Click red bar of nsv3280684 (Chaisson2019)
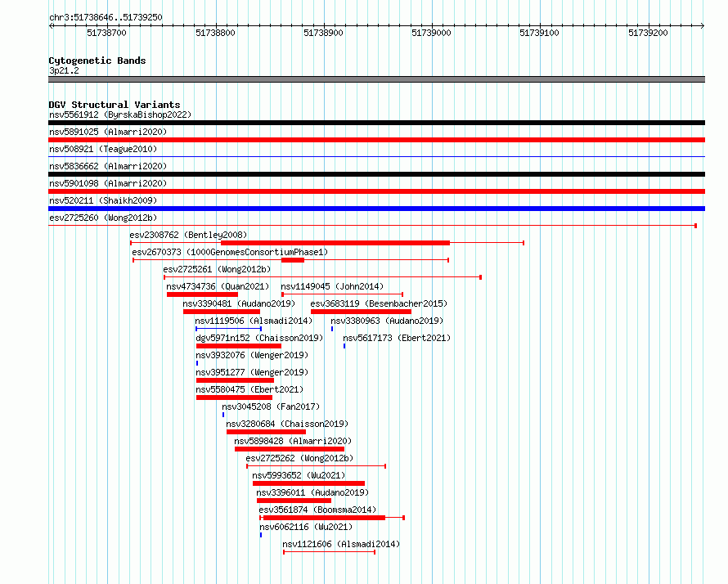 (x=266, y=432)
